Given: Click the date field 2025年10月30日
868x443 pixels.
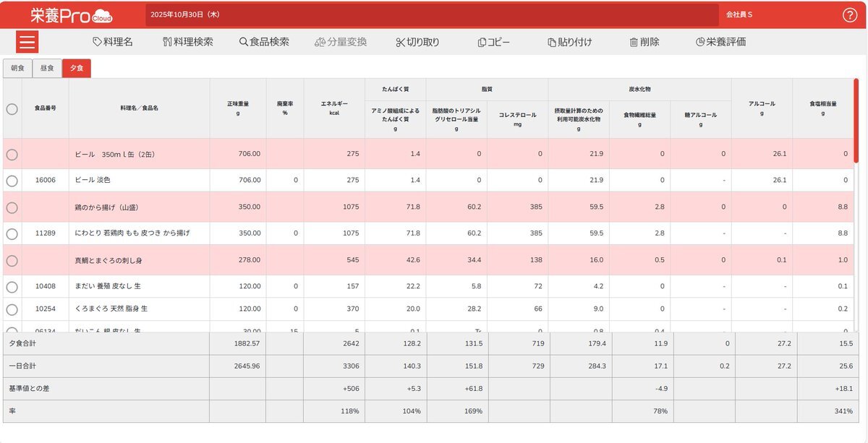Looking at the screenshot, I should tap(185, 14).
